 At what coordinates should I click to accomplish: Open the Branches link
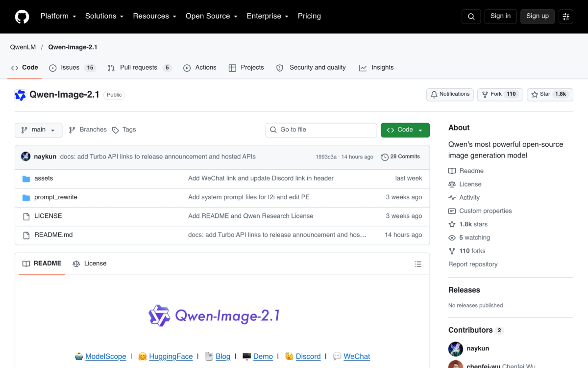(x=88, y=130)
